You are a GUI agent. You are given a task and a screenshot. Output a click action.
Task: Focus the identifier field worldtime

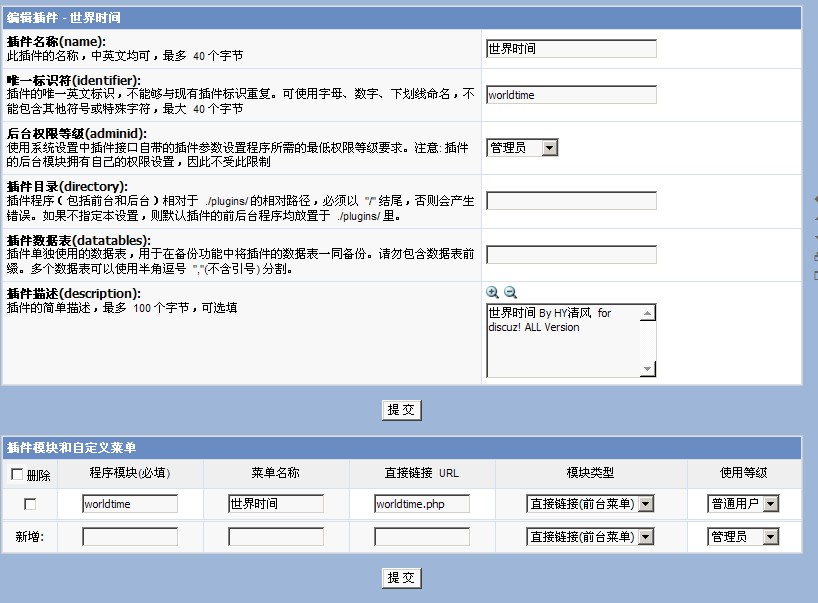point(571,95)
